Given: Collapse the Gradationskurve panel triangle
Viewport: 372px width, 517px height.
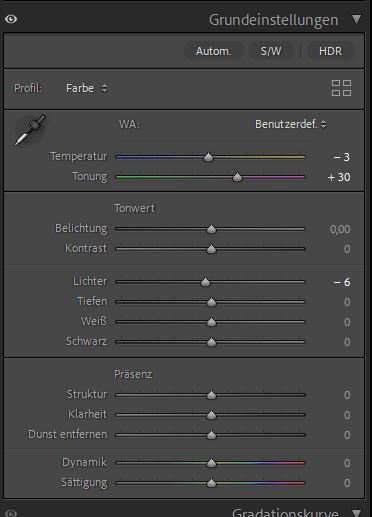Looking at the screenshot, I should (356, 513).
